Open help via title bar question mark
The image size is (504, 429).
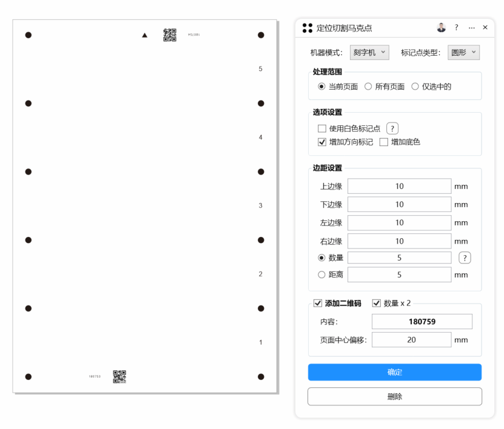(x=457, y=28)
